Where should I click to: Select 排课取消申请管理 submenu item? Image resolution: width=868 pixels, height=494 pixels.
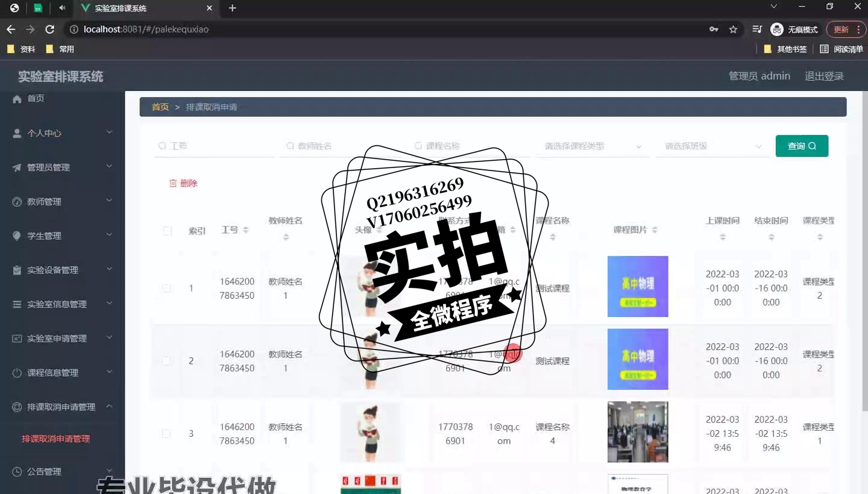56,439
